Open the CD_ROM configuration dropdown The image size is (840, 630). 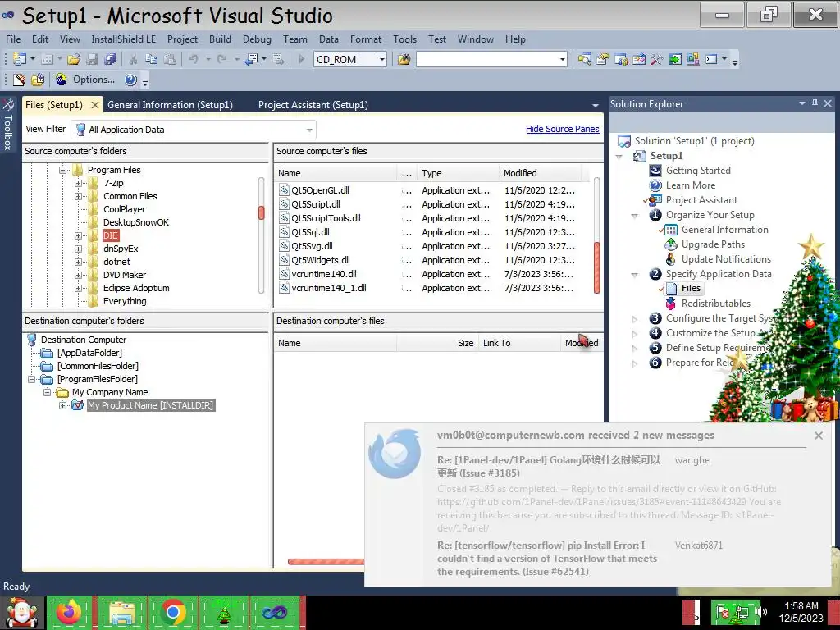[x=382, y=59]
